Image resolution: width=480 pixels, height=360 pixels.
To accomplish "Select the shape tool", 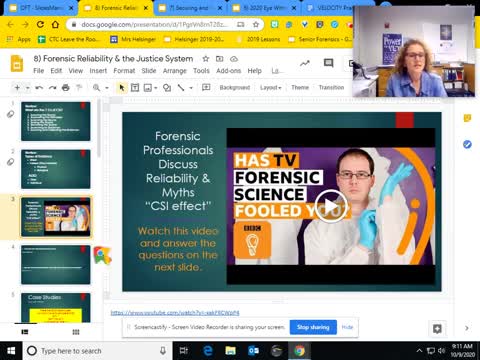I will (x=167, y=88).
